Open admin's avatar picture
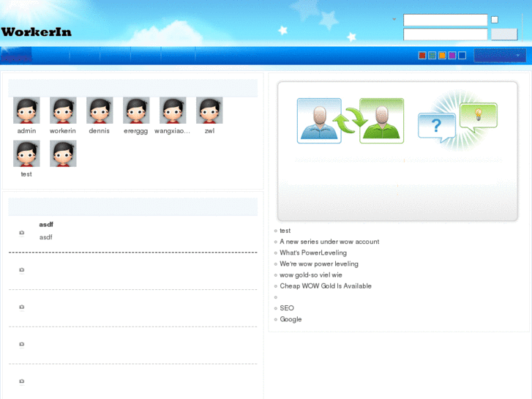The height and width of the screenshot is (399, 532). pyautogui.click(x=26, y=111)
